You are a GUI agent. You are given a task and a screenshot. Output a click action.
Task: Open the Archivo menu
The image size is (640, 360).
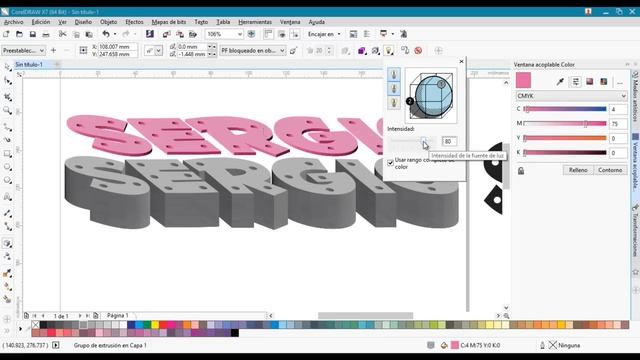pos(13,22)
